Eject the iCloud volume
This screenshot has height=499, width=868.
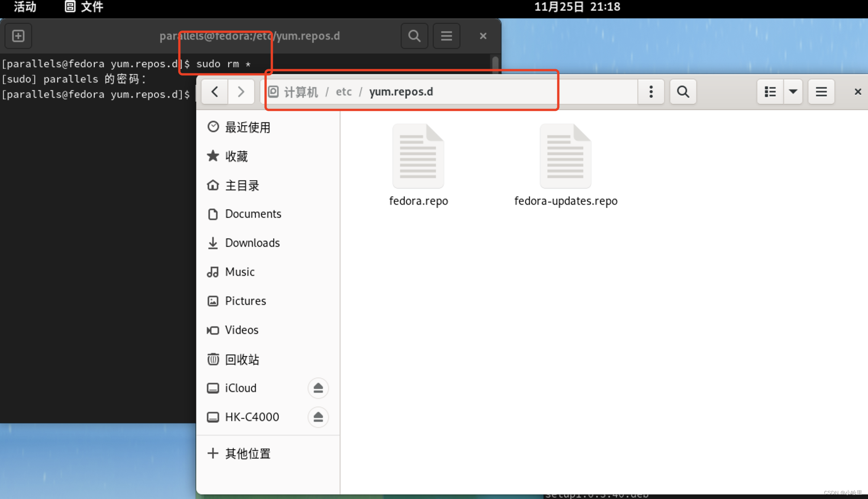click(x=318, y=388)
